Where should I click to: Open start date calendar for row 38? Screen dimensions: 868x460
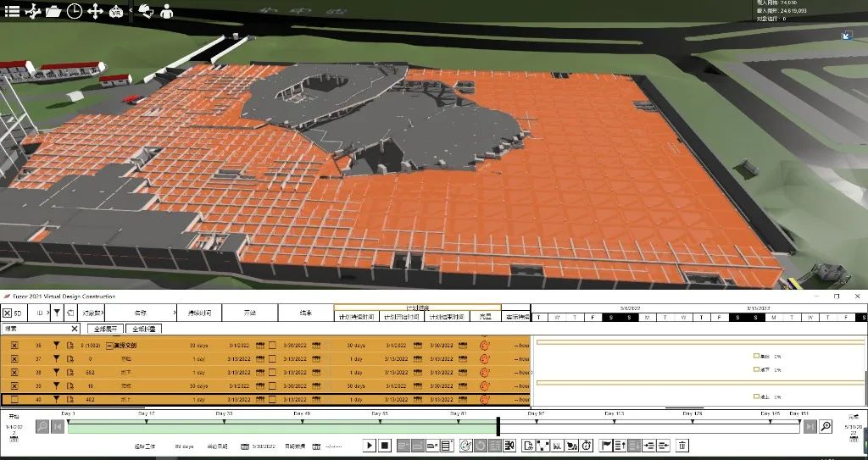click(260, 373)
